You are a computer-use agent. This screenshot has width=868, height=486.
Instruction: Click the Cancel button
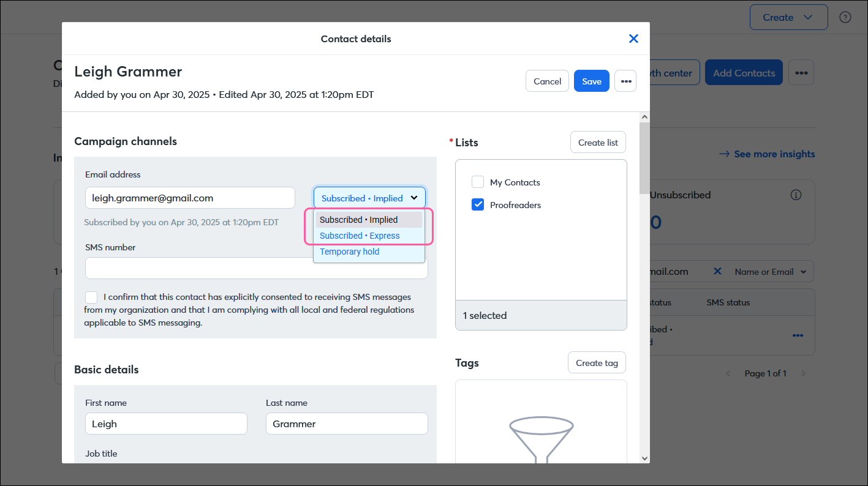547,81
